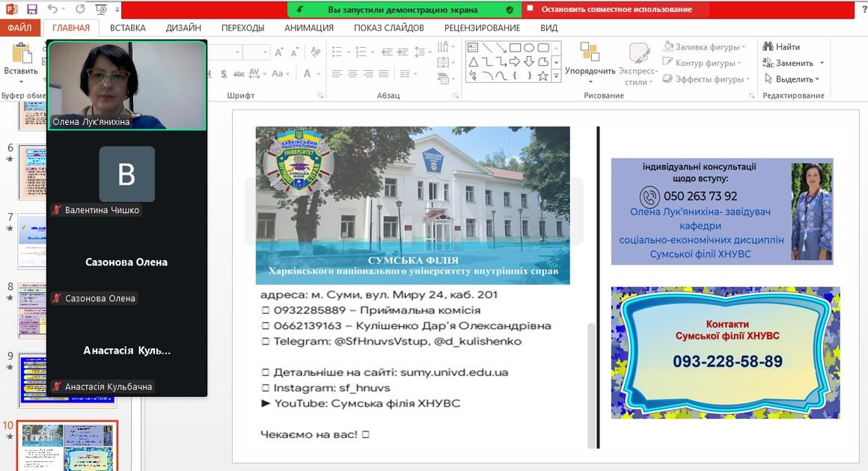Click the Save icon in quick access toolbar

click(x=31, y=10)
